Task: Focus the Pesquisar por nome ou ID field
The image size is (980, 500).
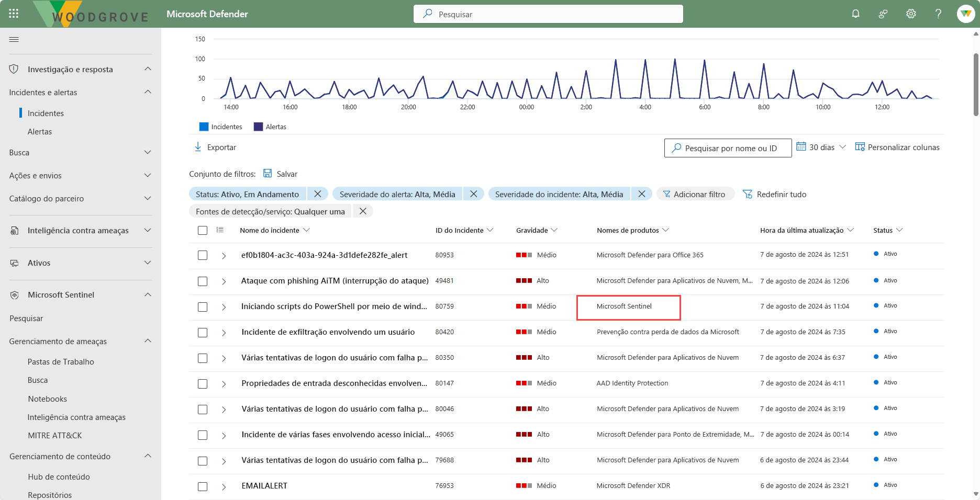Action: pos(728,148)
